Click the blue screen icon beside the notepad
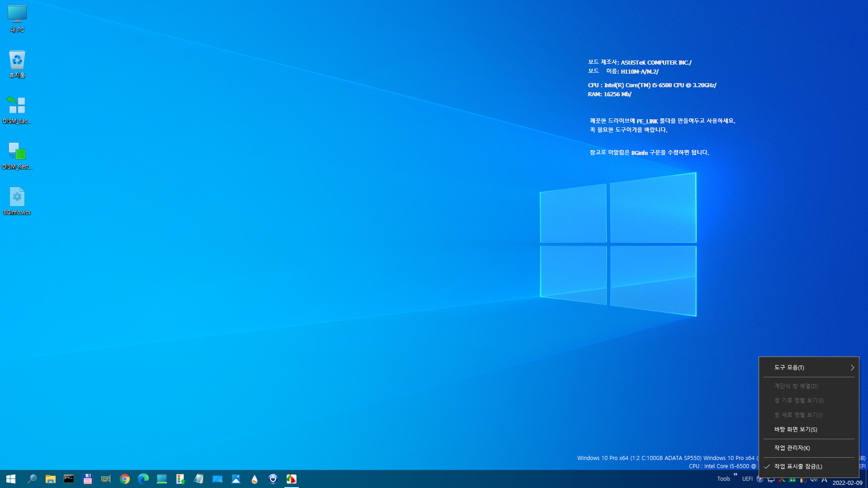 tap(217, 479)
